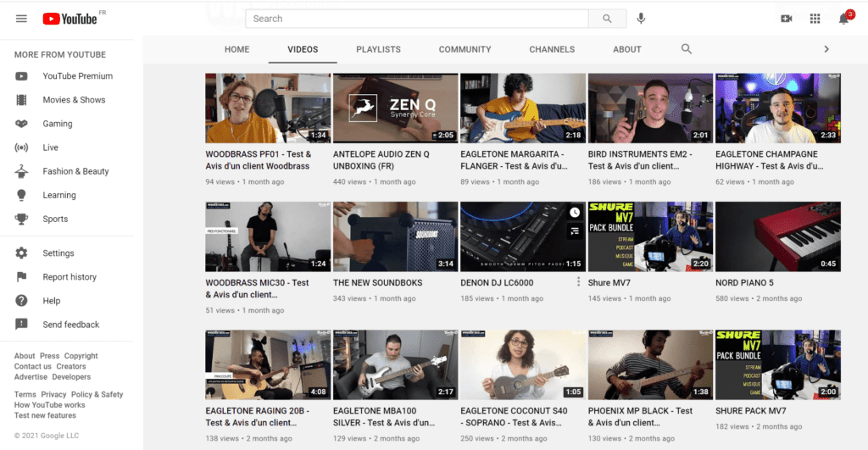This screenshot has height=450, width=868.
Task: Play the BIRD INSTRUMENTS EM2 thumbnail
Action: [650, 108]
